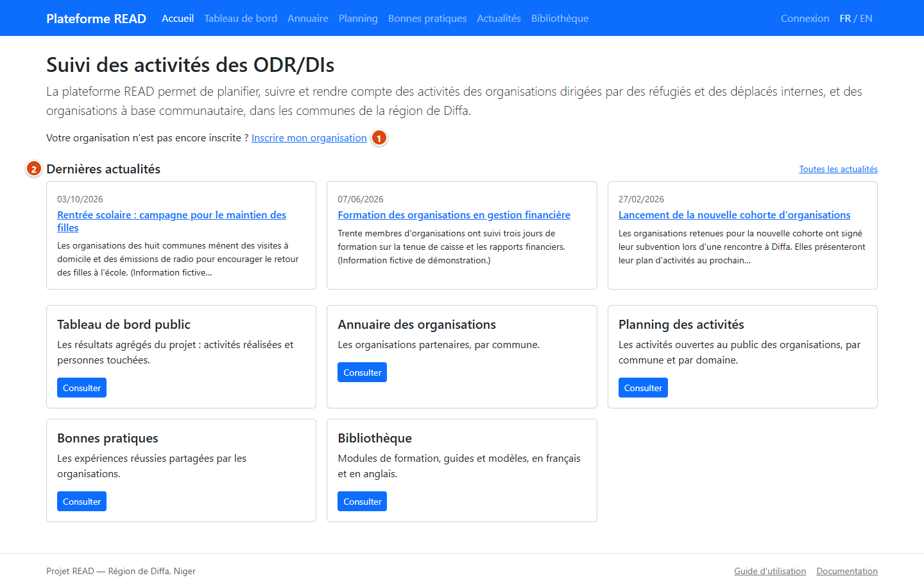Open Tableau de bord in the navbar

pyautogui.click(x=241, y=19)
